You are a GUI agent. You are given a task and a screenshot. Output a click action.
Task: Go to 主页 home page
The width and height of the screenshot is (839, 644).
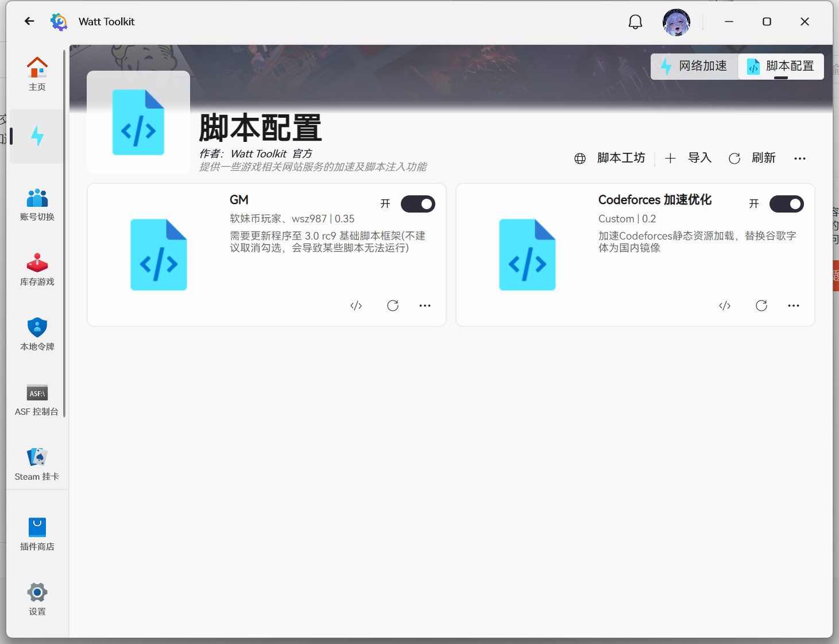click(x=37, y=74)
